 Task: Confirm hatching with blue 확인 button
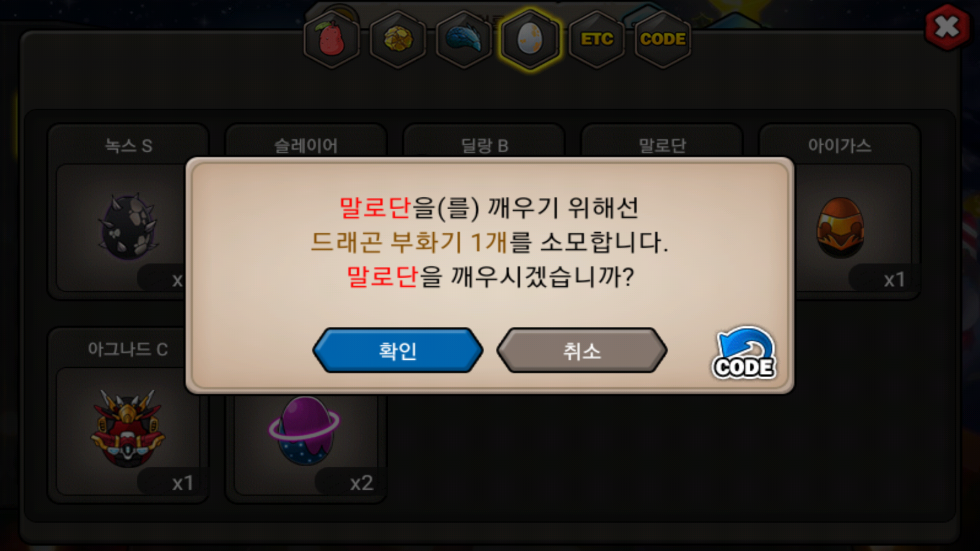[x=398, y=350]
